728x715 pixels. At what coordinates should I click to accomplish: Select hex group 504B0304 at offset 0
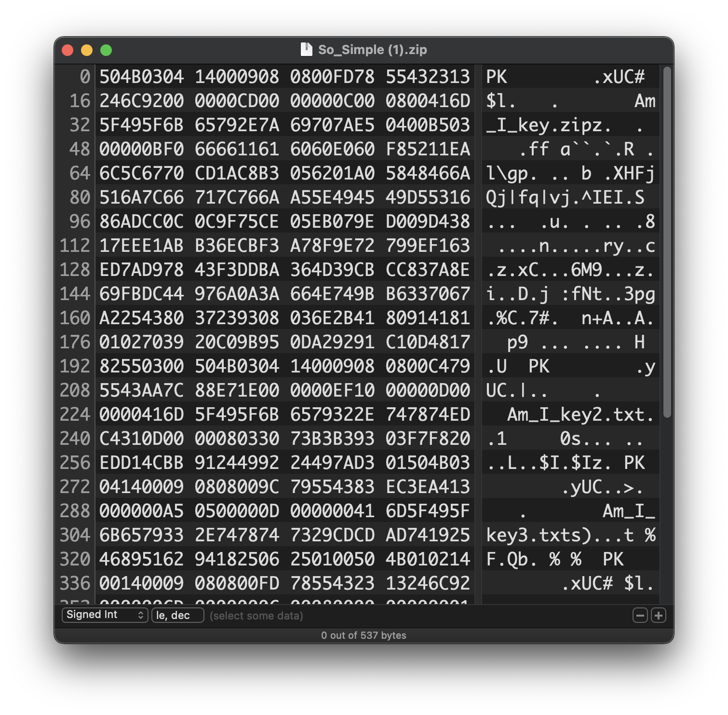[141, 77]
